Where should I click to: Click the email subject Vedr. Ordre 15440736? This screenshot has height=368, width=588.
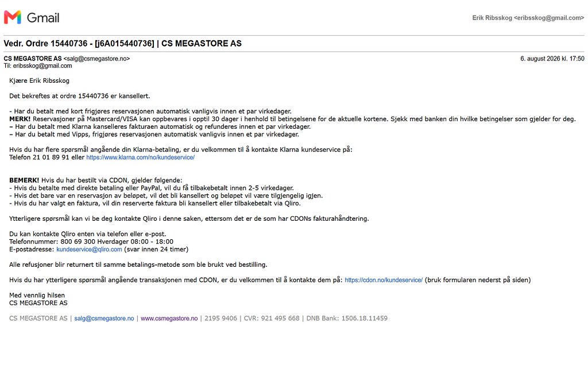coord(123,44)
